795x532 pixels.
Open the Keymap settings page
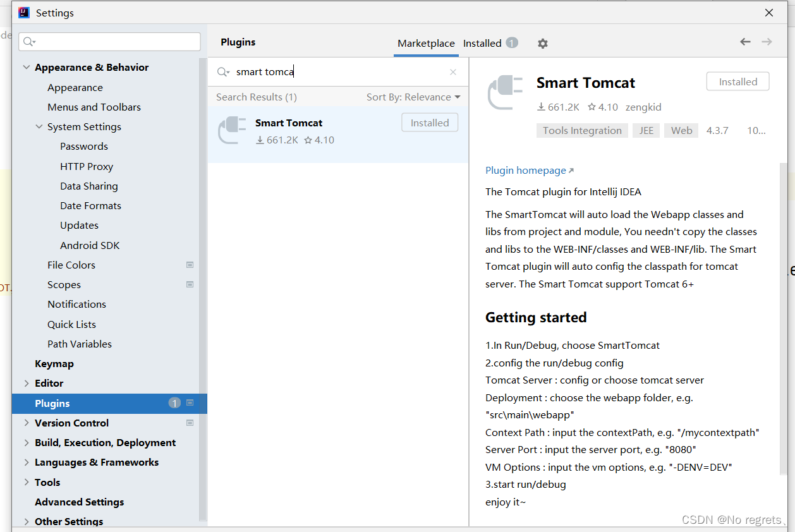click(x=54, y=364)
